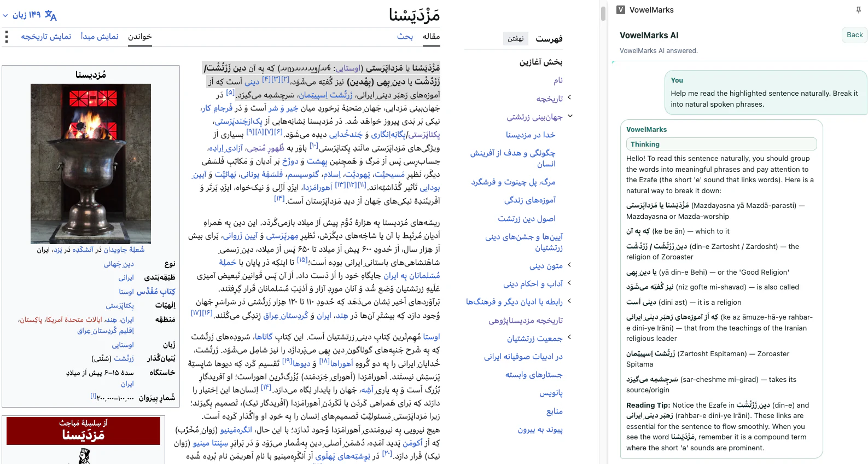This screenshot has height=464, width=868.
Task: Open the نمایش تاریخچه history tab
Action: point(46,37)
